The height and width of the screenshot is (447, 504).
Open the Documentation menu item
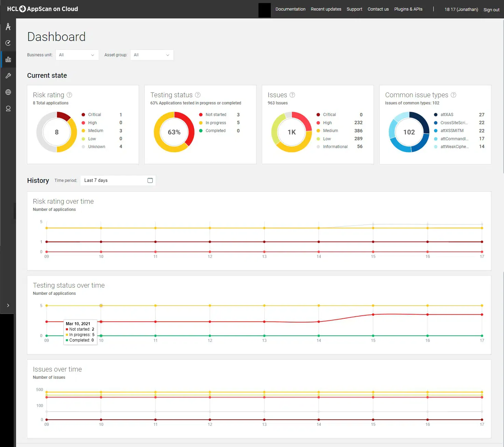pos(290,9)
